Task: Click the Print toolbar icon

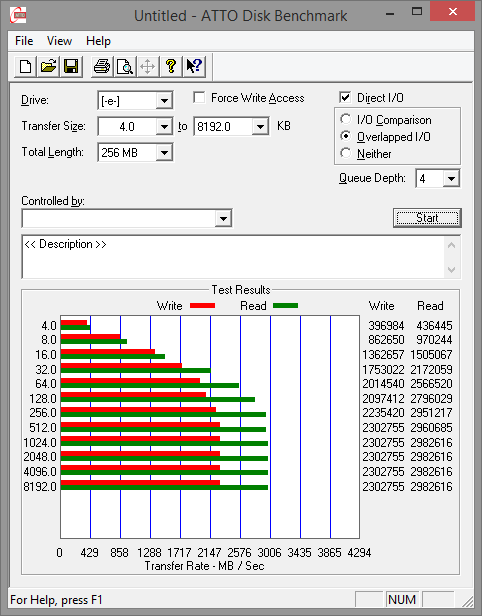Action: point(102,66)
